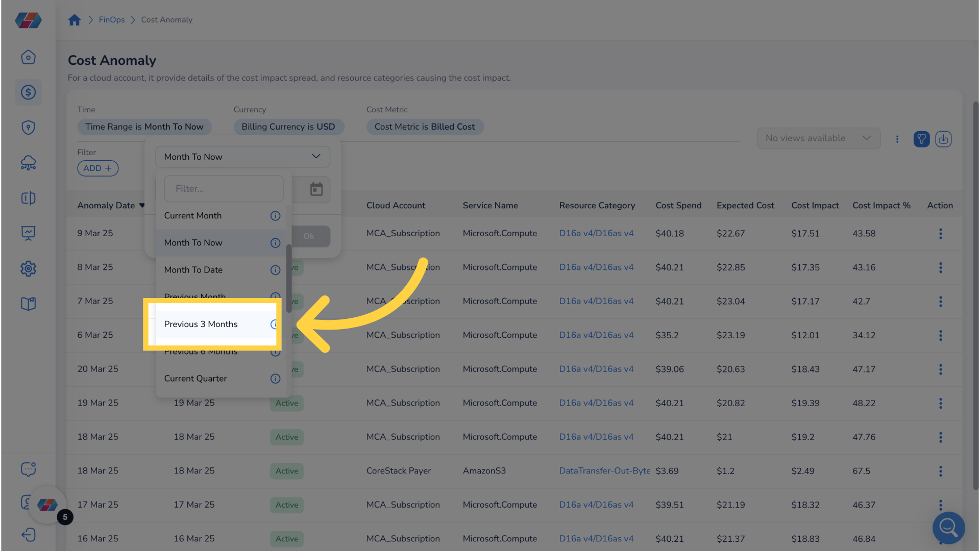Click the ADD + filter button
The image size is (980, 551).
point(98,168)
